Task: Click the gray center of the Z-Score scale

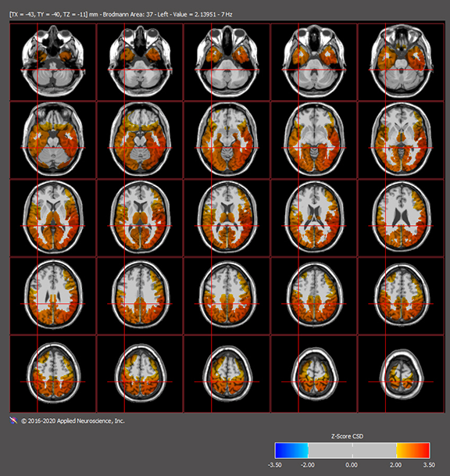Action: 352,450
